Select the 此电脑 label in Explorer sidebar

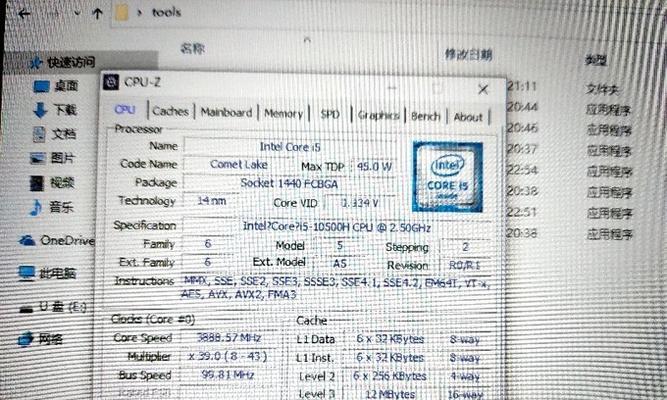point(57,273)
